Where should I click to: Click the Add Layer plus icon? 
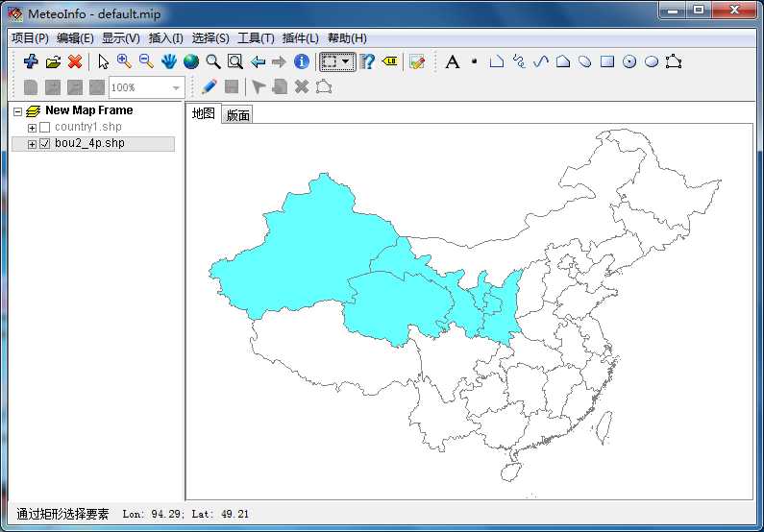click(x=31, y=61)
